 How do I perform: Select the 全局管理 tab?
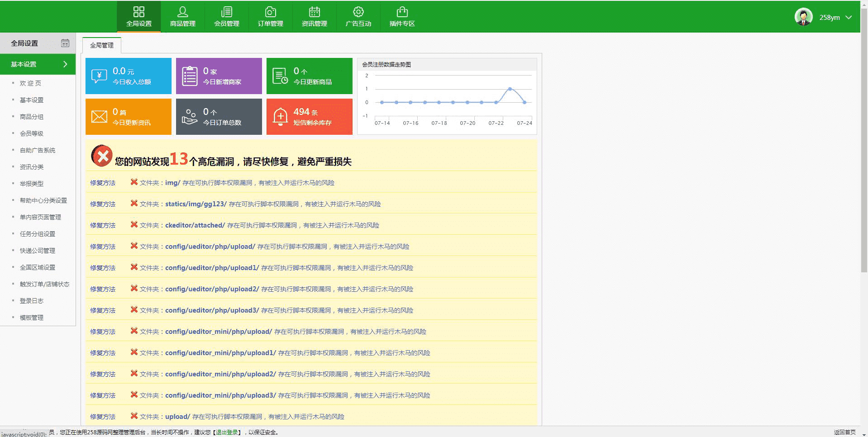(102, 45)
